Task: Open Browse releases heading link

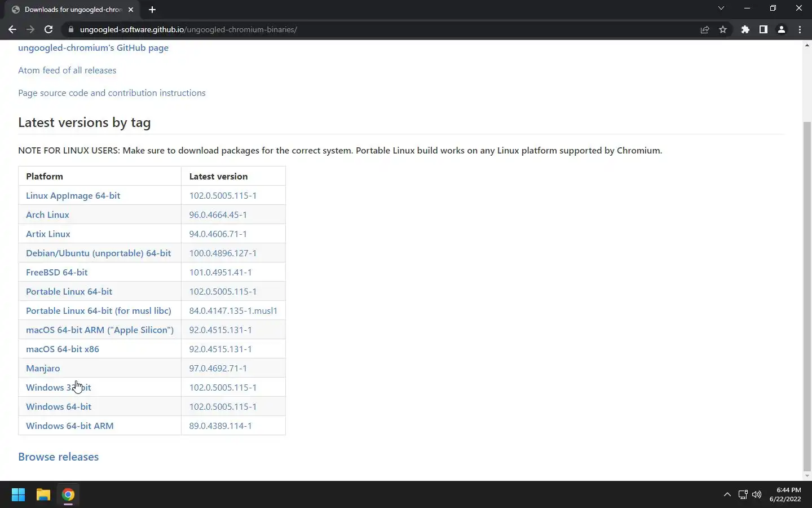Action: pos(58,457)
